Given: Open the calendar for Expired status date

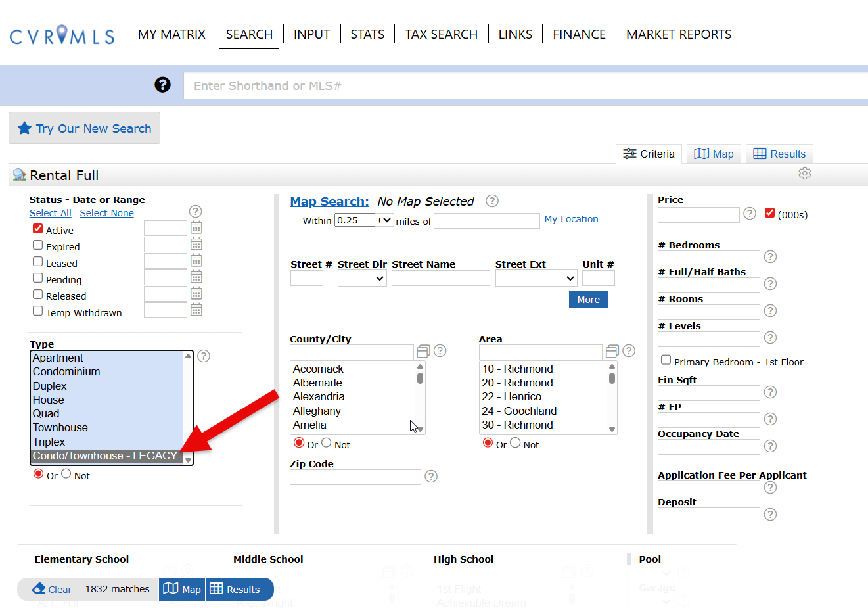Looking at the screenshot, I should (x=196, y=245).
